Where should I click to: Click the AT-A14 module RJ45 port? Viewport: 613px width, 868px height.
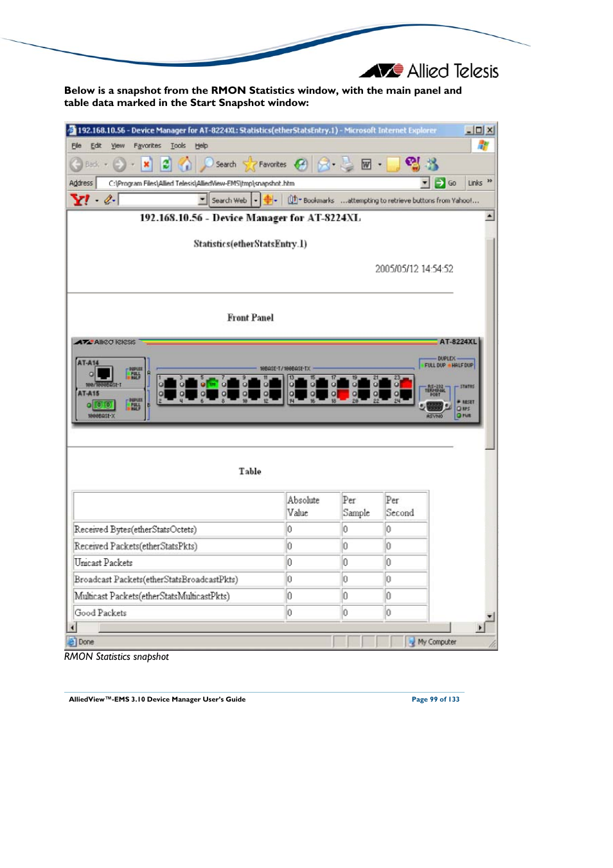pos(104,373)
